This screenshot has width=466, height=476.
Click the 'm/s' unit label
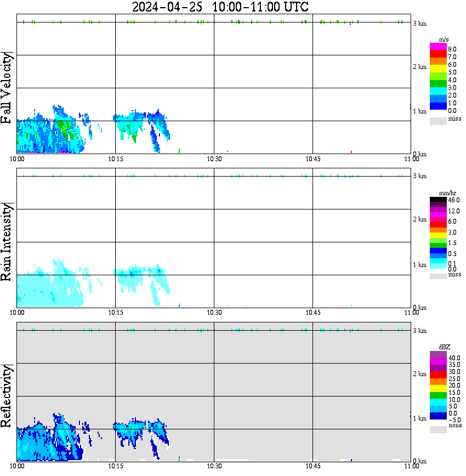tap(444, 40)
